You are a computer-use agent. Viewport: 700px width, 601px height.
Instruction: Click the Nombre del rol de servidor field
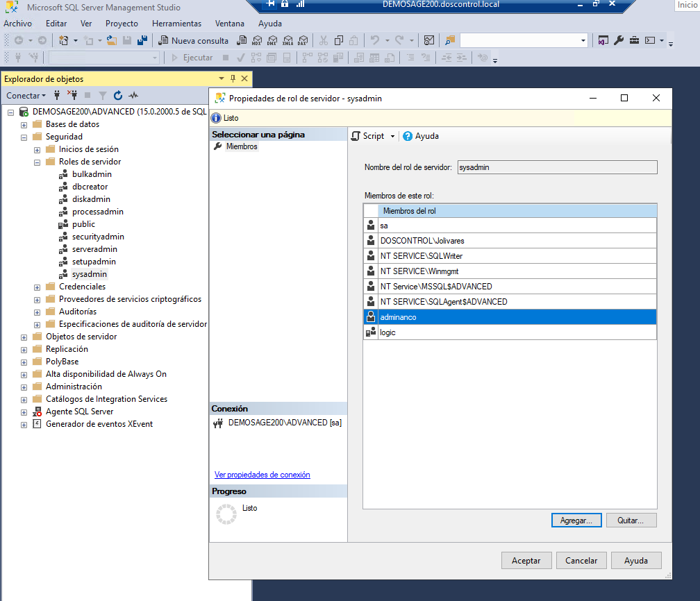557,167
